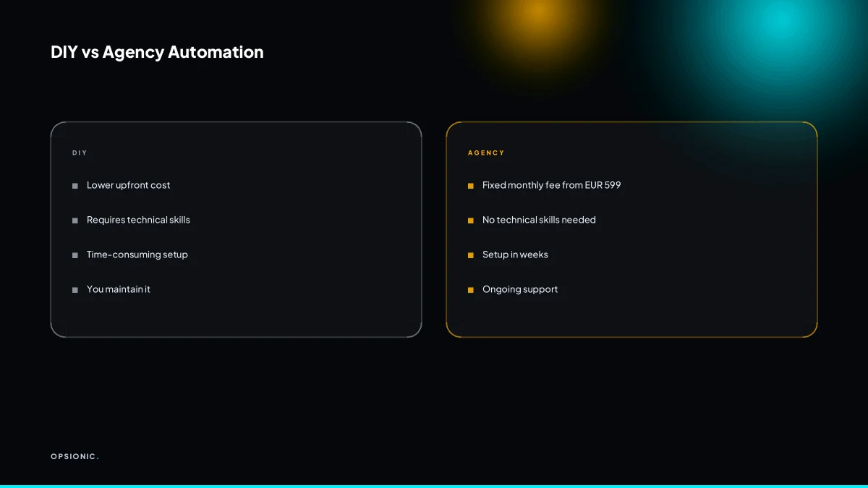
Task: Click the orange AGENCY card heading
Action: pyautogui.click(x=486, y=153)
